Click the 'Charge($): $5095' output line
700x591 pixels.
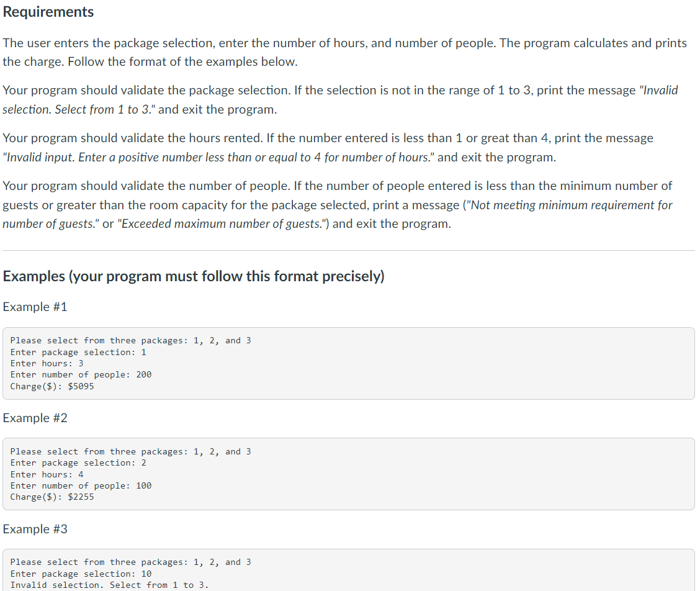(x=52, y=386)
